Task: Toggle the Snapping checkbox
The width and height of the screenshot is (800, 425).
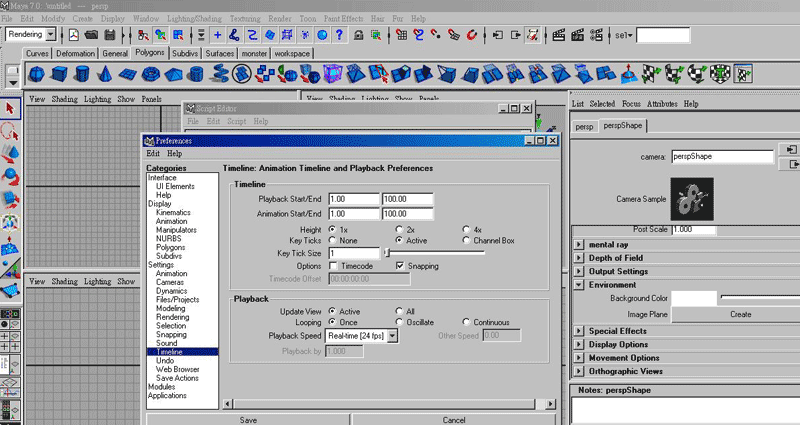Action: (399, 266)
